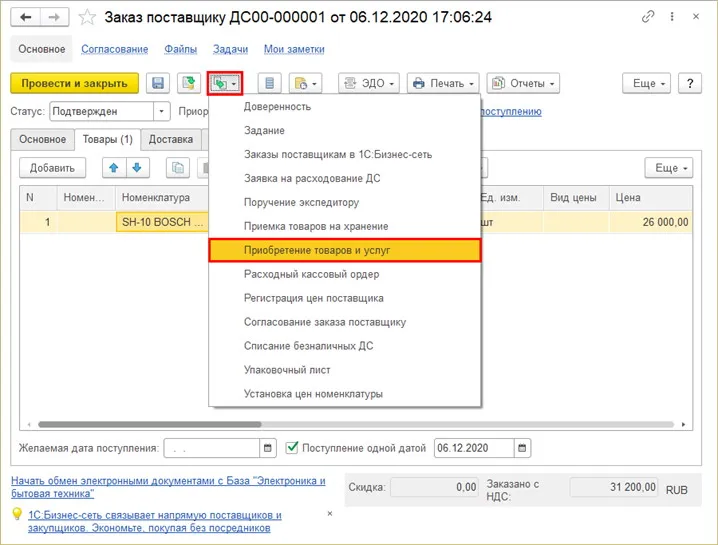Add the document to favorites with the star

click(x=89, y=17)
